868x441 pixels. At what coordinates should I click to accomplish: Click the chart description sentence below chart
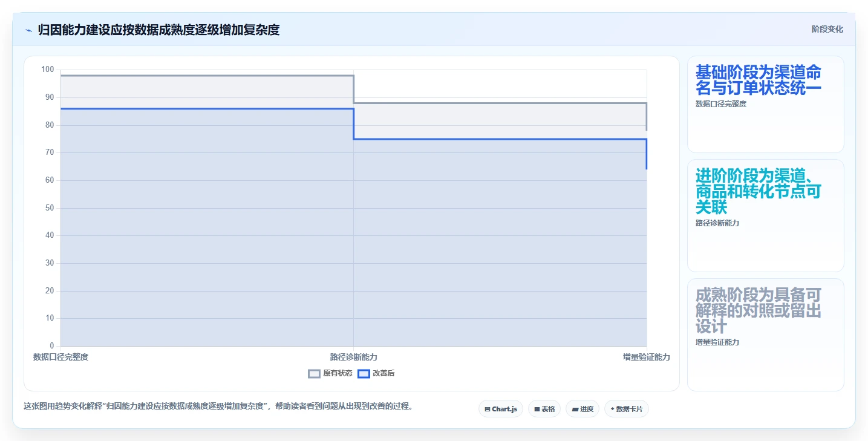coord(218,407)
